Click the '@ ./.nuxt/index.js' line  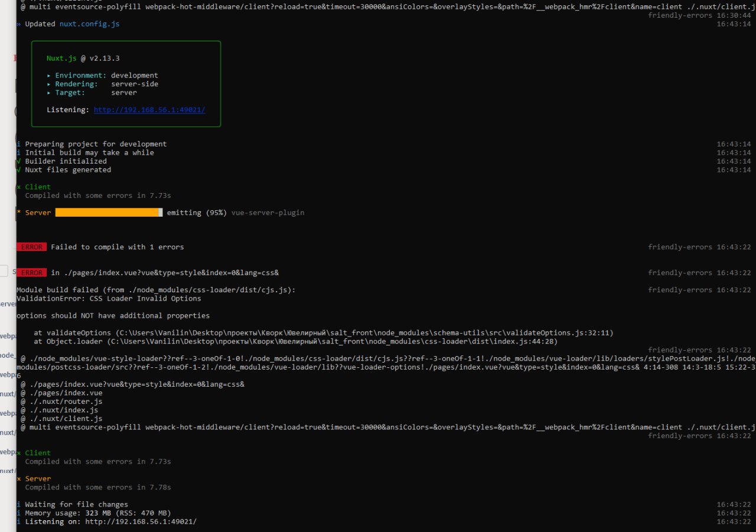[59, 410]
